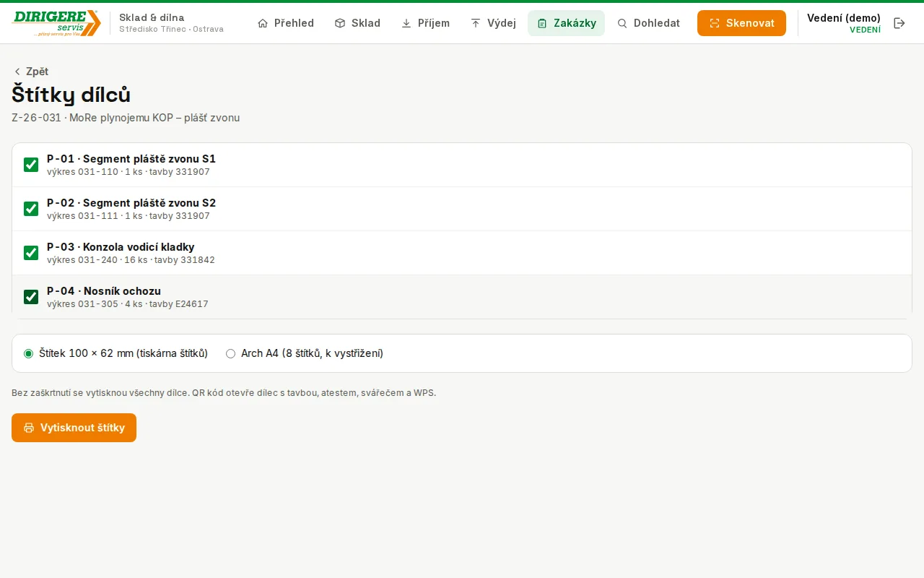Select Arch A4 (8 štítků) radio option
Viewport: 924px width, 578px height.
(231, 353)
